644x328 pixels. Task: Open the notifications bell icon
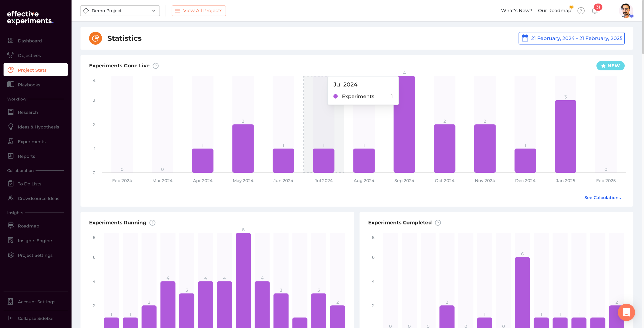[594, 11]
